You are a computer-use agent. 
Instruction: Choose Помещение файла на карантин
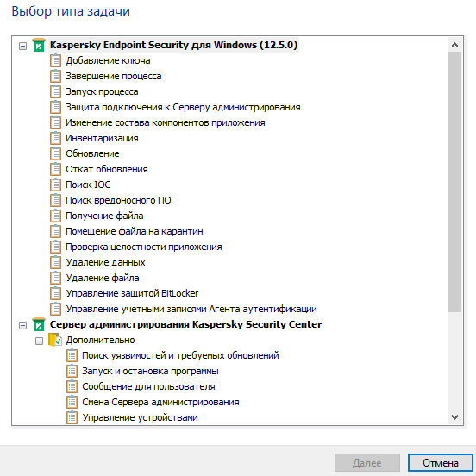tap(135, 231)
